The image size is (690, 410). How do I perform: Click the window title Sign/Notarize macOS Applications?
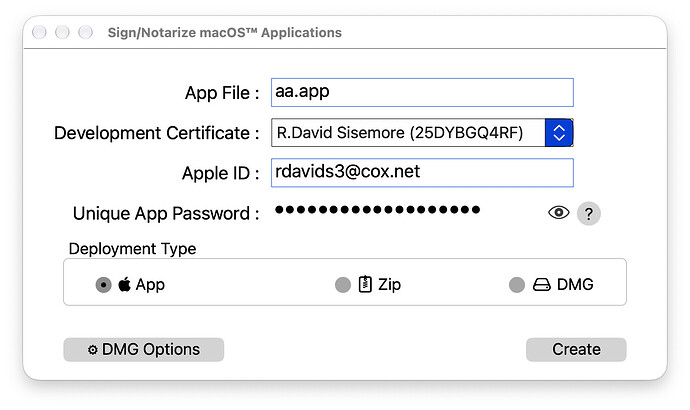(x=224, y=33)
